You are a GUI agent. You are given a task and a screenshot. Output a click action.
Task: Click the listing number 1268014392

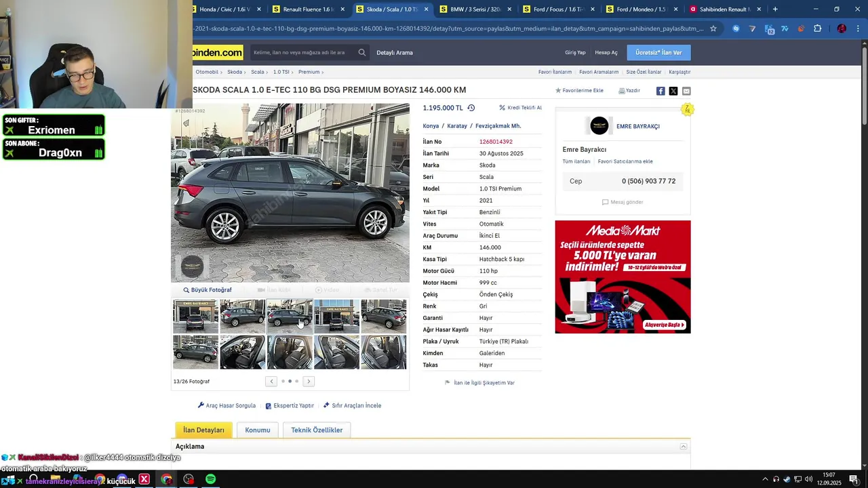tap(496, 142)
